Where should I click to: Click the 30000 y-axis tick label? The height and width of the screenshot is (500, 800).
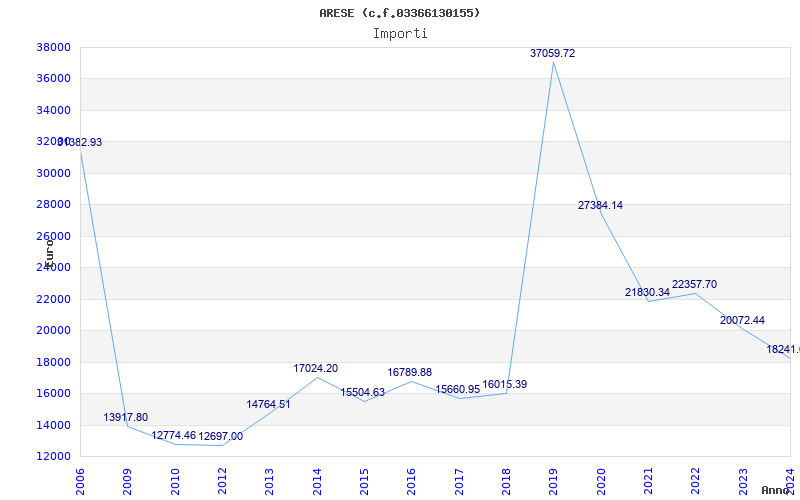click(x=53, y=173)
